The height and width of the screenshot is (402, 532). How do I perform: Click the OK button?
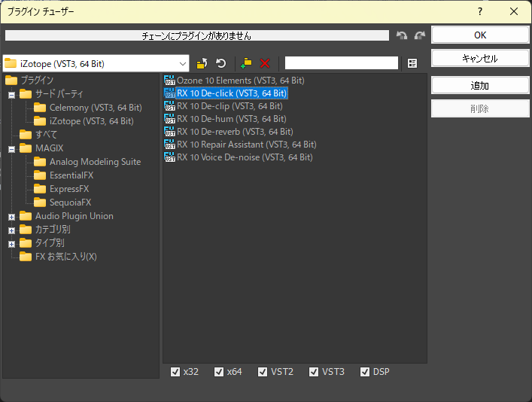[x=480, y=35]
